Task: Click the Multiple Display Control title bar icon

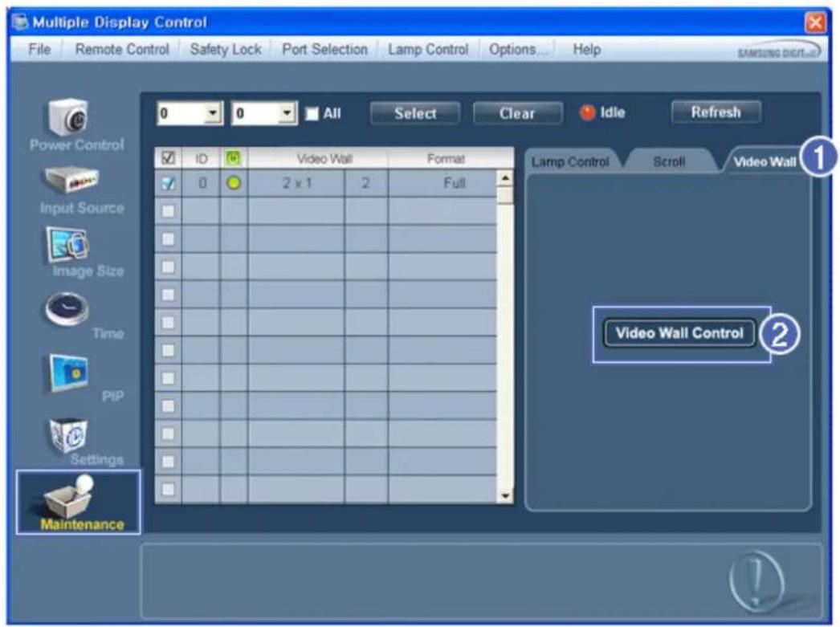Action: (x=20, y=22)
